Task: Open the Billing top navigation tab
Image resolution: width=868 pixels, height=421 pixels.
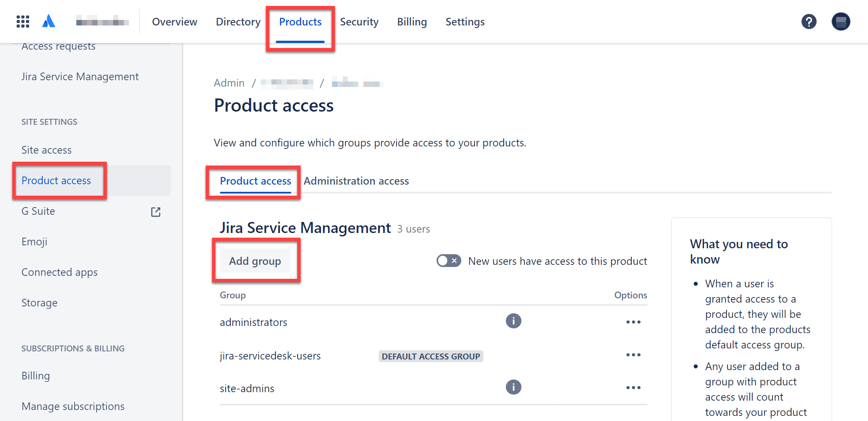Action: click(x=412, y=22)
